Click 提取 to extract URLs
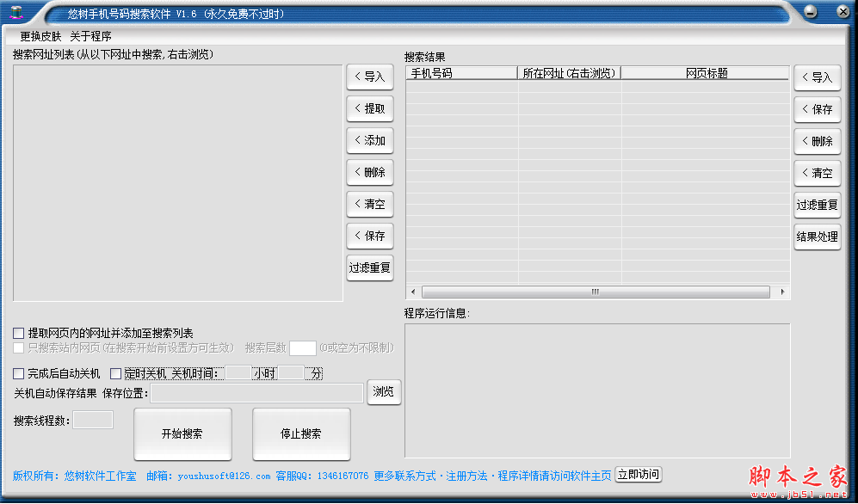 coord(369,108)
